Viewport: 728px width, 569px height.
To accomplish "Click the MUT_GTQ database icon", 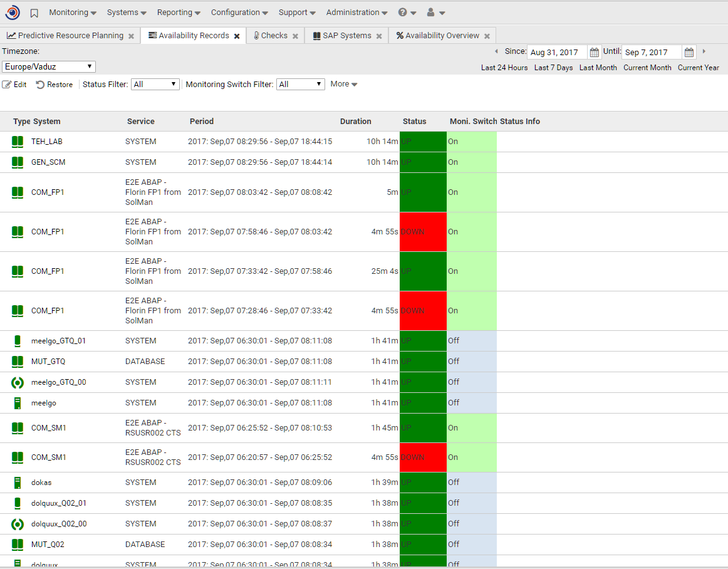I will click(x=17, y=362).
